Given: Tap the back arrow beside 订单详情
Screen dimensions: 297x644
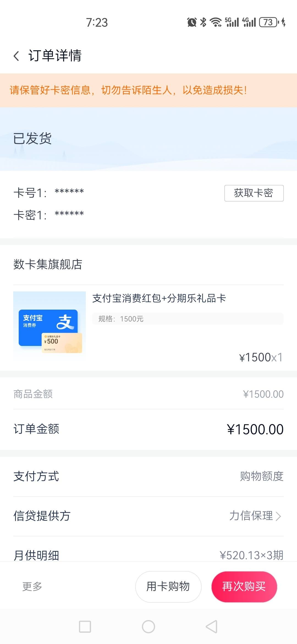Looking at the screenshot, I should click(x=16, y=56).
